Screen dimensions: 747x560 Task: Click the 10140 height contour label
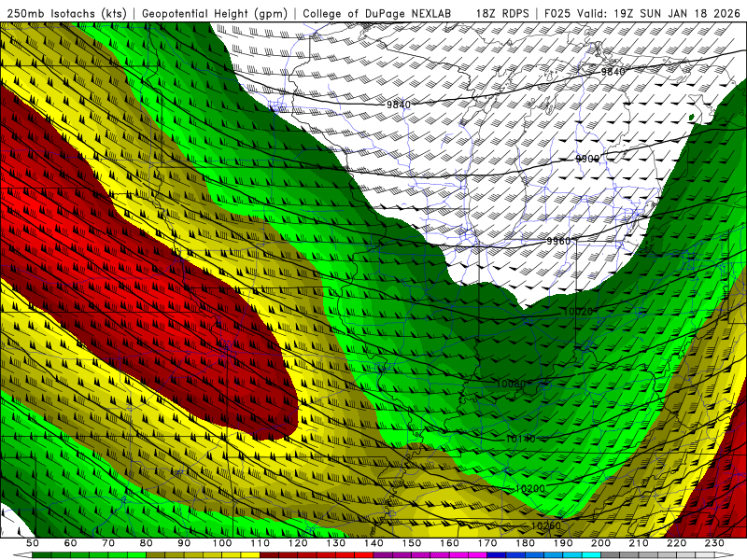click(x=520, y=439)
